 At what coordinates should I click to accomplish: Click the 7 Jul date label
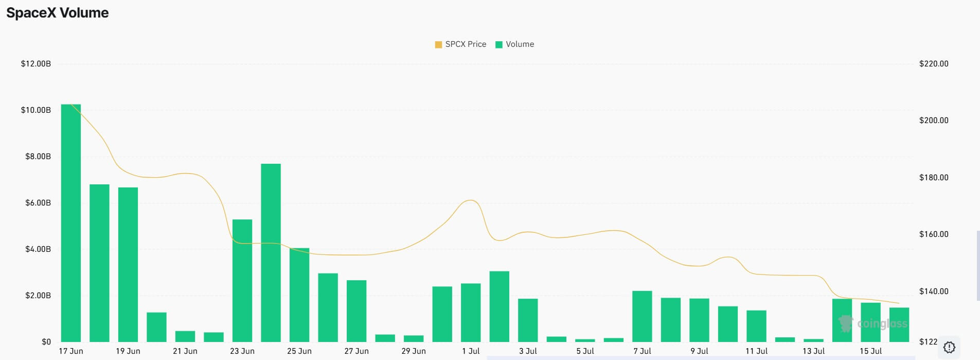point(642,351)
